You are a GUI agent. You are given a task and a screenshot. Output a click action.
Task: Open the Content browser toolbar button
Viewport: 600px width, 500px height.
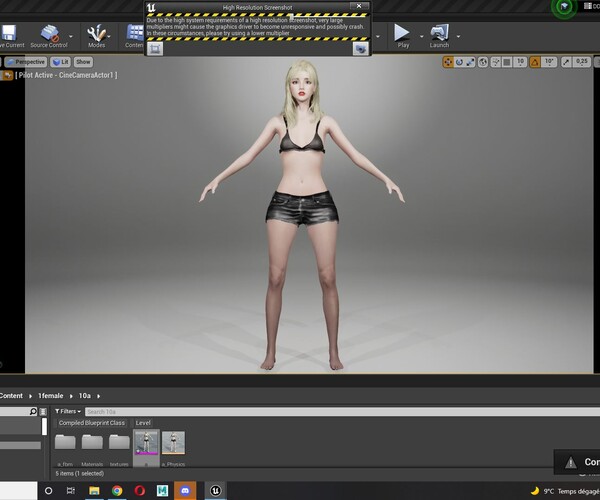[135, 36]
